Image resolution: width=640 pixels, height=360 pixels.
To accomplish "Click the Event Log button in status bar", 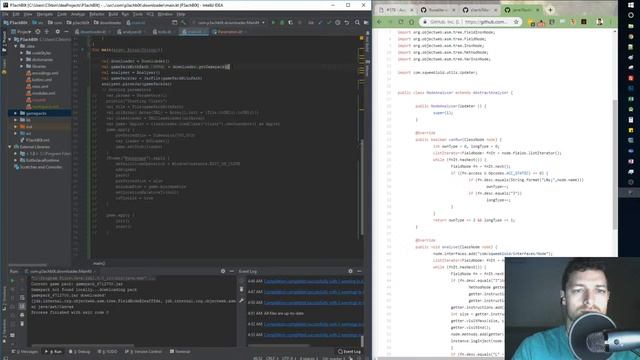I will tap(349, 351).
